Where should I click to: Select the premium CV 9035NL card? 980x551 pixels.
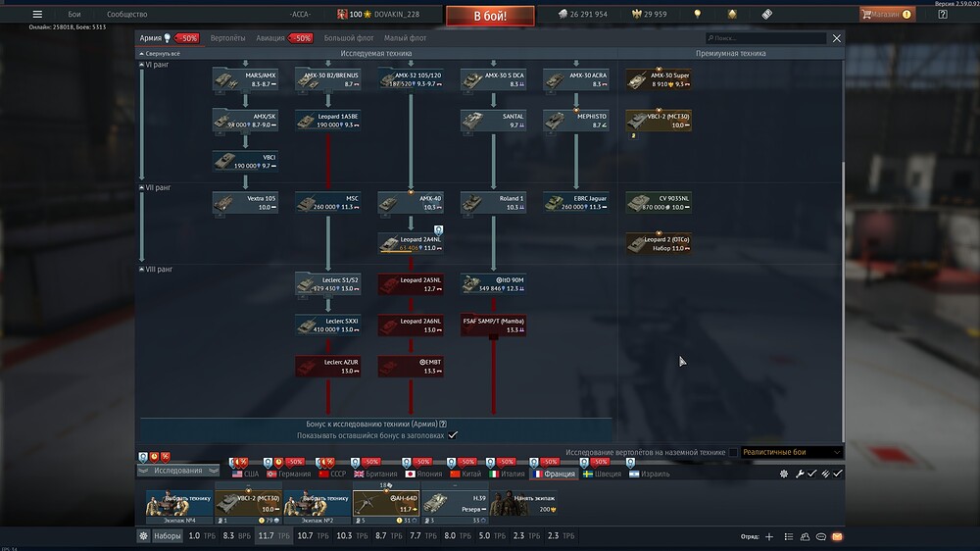click(x=659, y=202)
